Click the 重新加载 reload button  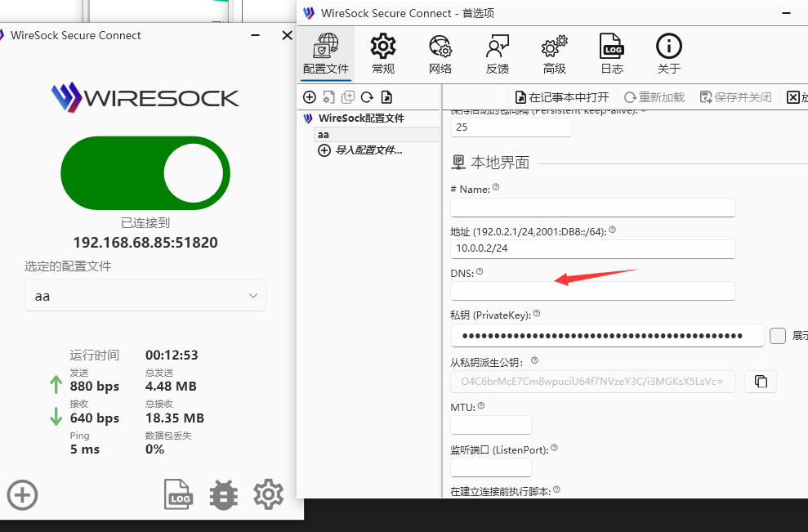pos(654,97)
